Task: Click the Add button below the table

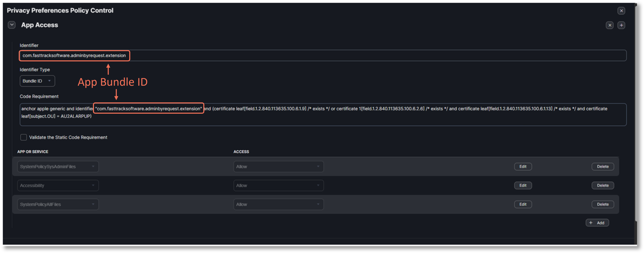Action: [597, 223]
